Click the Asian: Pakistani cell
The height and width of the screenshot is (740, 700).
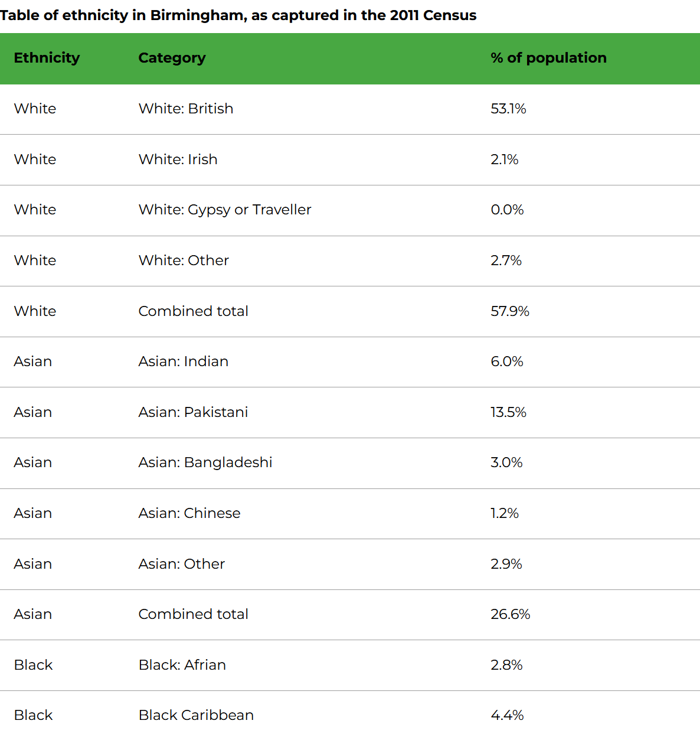click(x=193, y=412)
